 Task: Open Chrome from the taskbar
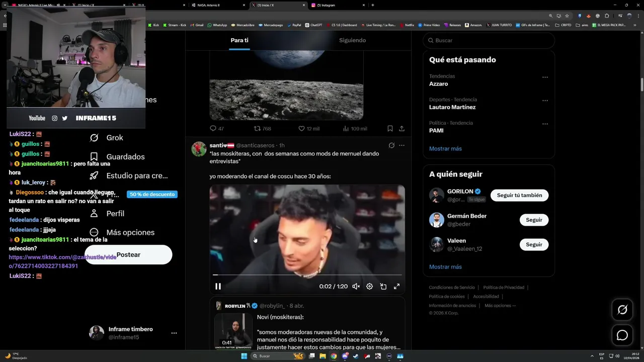click(334, 356)
